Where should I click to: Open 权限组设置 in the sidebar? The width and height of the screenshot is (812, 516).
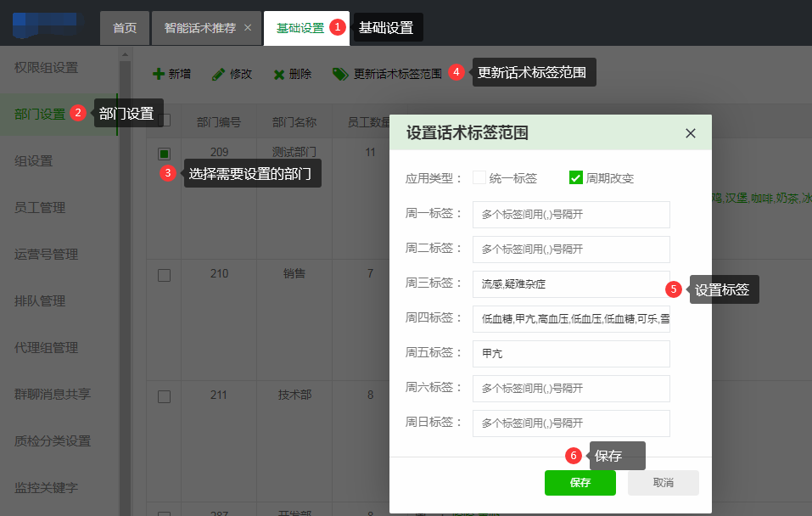click(46, 68)
